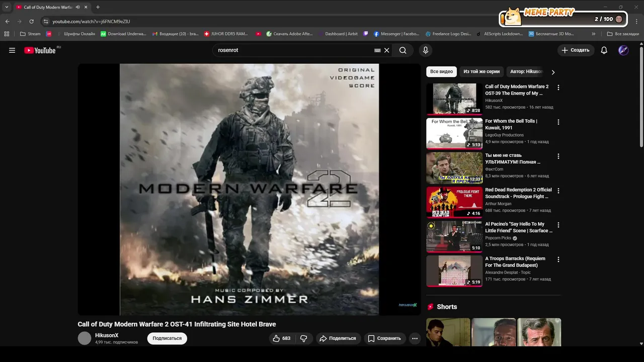
Task: Open options for Ты мне не ставь video
Action: (558, 156)
